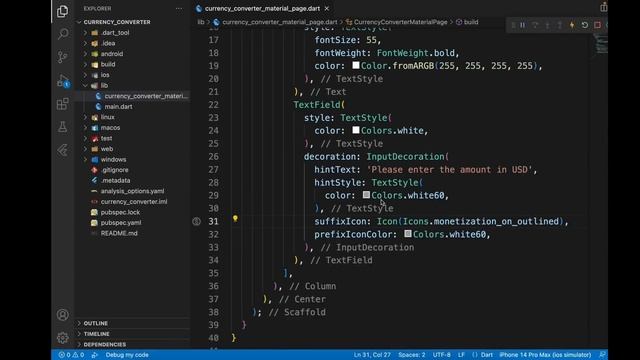The height and width of the screenshot is (360, 640).
Task: Open the Explorer view in activity bar
Action: (x=62, y=11)
